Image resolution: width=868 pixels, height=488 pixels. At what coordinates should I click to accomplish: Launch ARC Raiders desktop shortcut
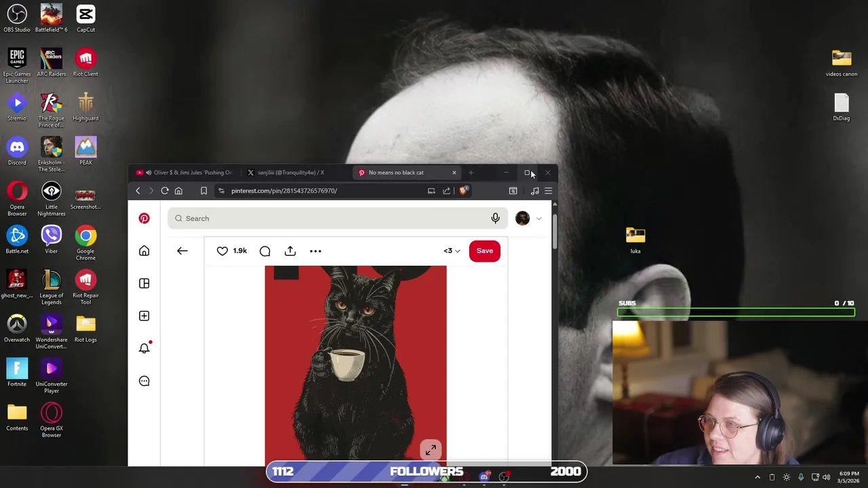52,62
